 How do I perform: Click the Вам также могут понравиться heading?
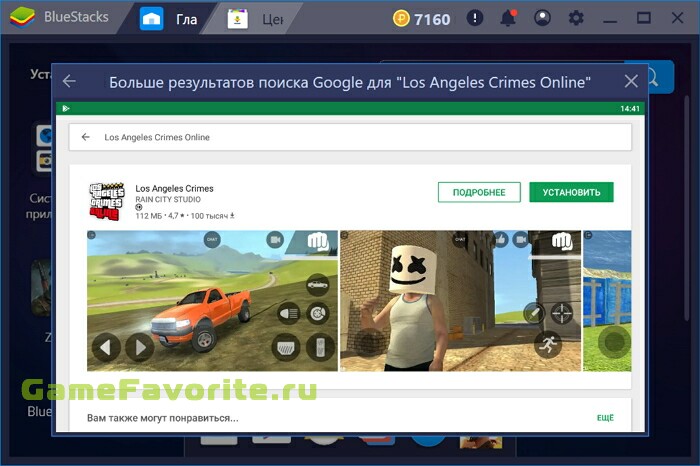click(x=162, y=418)
